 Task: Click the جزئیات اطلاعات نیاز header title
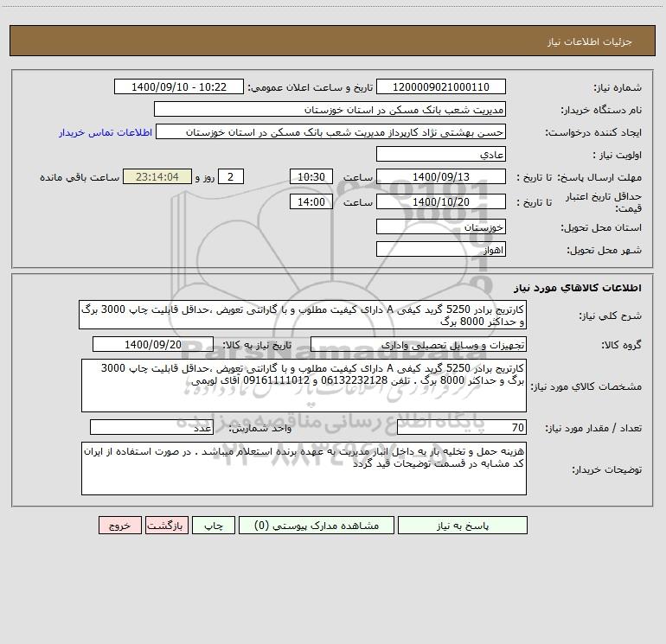coord(590,41)
